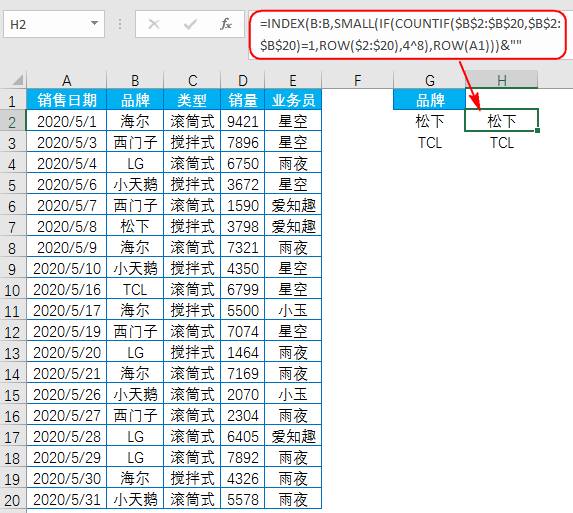Click header cell 品牌 in column B

click(135, 100)
